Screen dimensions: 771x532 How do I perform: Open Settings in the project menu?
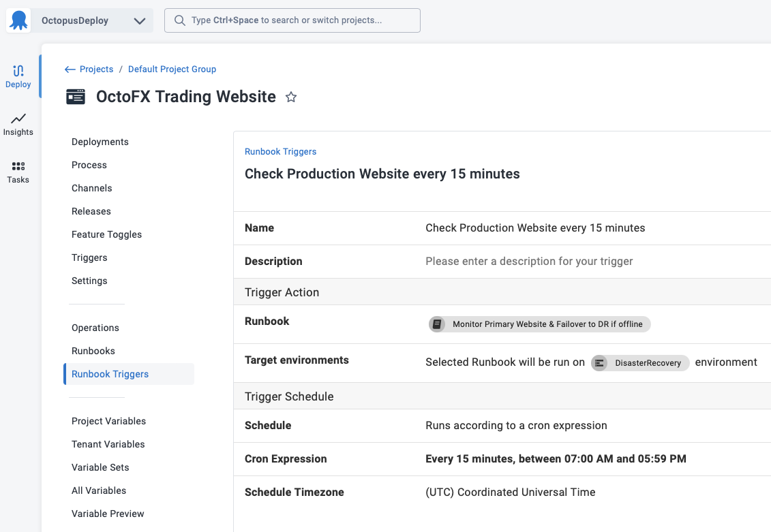(89, 281)
